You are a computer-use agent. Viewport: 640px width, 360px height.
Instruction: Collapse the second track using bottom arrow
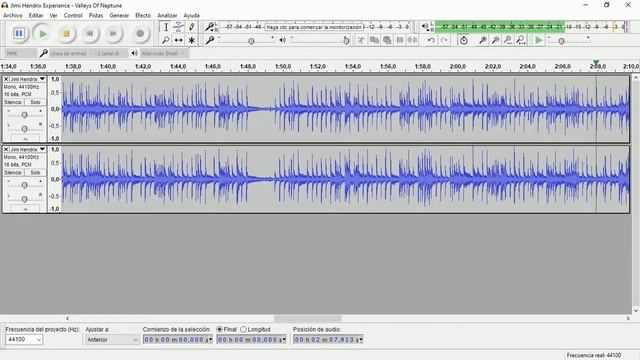(25, 209)
